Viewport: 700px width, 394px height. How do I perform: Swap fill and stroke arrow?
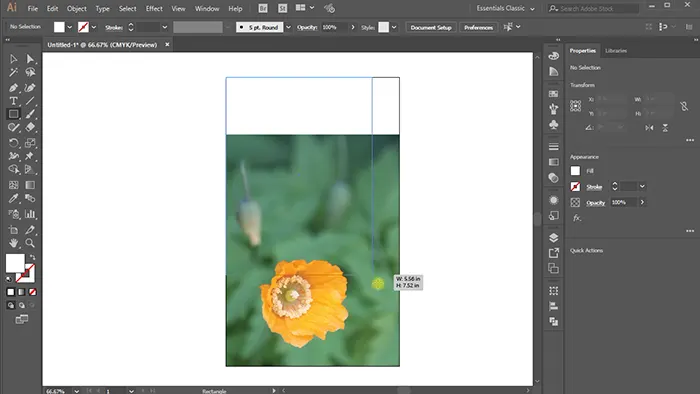click(32, 257)
